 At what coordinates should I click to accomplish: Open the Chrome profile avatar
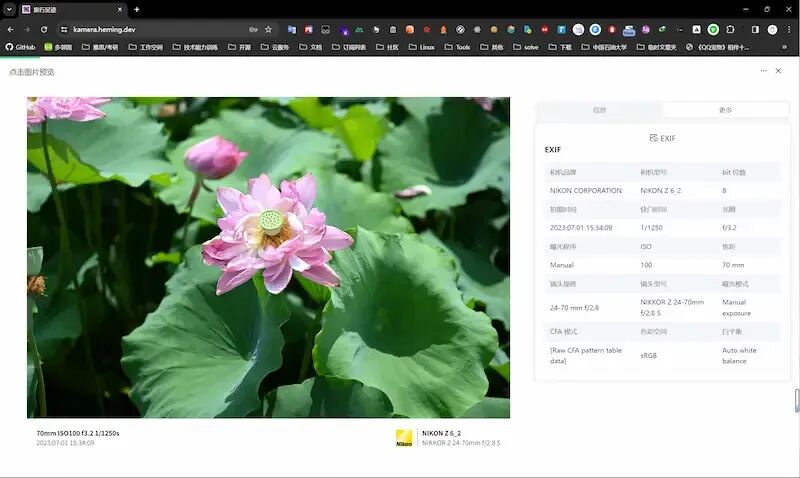772,30
